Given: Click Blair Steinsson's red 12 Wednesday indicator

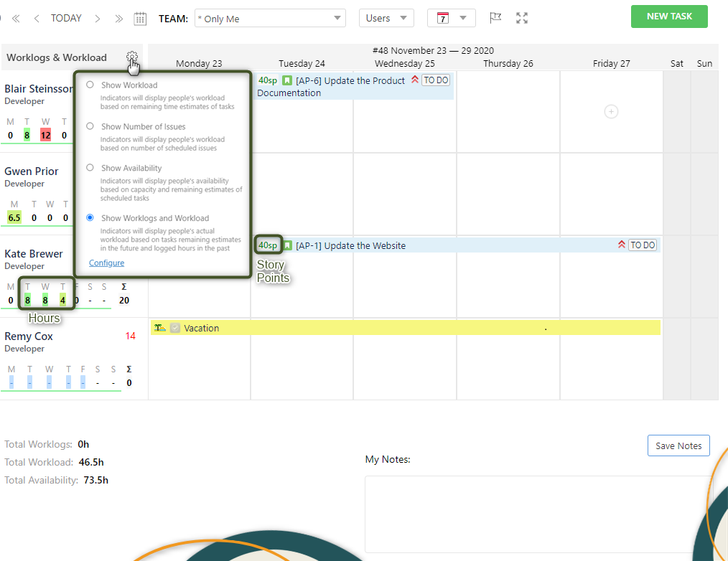Looking at the screenshot, I should point(45,136).
